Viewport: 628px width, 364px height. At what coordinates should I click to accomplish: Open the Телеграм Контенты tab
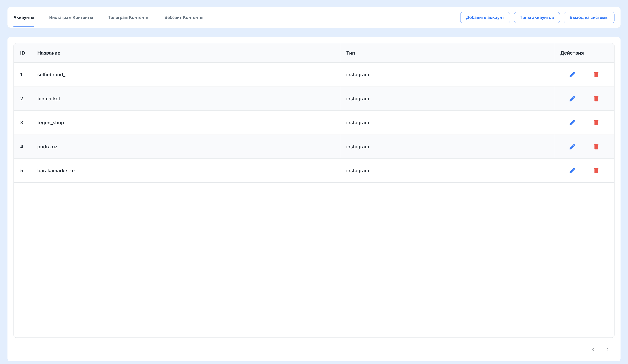(x=129, y=17)
